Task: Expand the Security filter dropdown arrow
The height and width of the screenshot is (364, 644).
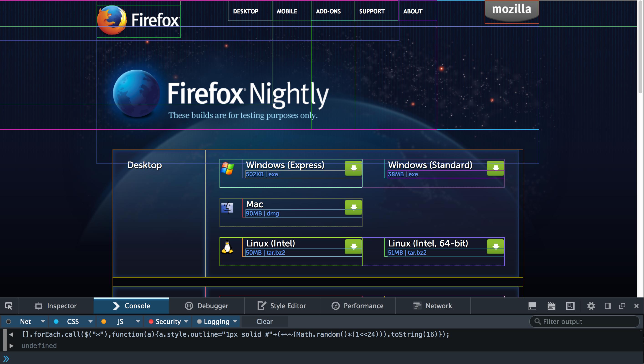Action: [x=186, y=321]
